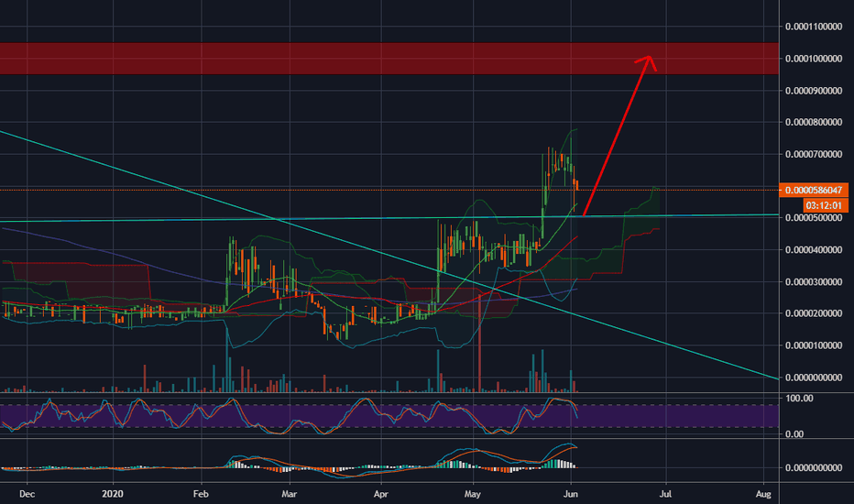Click the MACD pane 0.0000000000 scale label
Image resolution: width=854 pixels, height=504 pixels.
coord(814,467)
